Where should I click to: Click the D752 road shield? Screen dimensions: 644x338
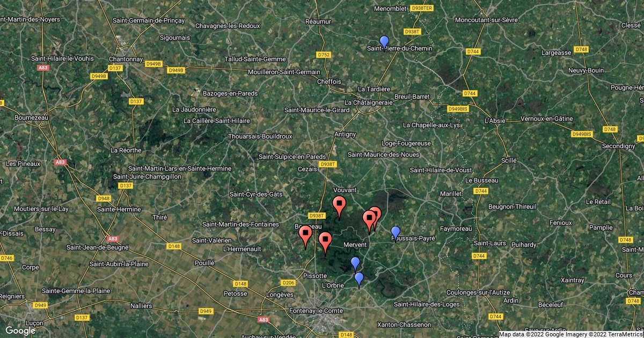pos(324,55)
